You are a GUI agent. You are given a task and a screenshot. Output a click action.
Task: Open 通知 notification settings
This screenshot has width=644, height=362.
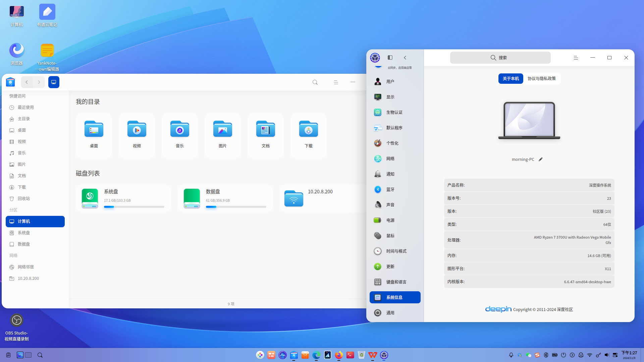[x=395, y=174]
